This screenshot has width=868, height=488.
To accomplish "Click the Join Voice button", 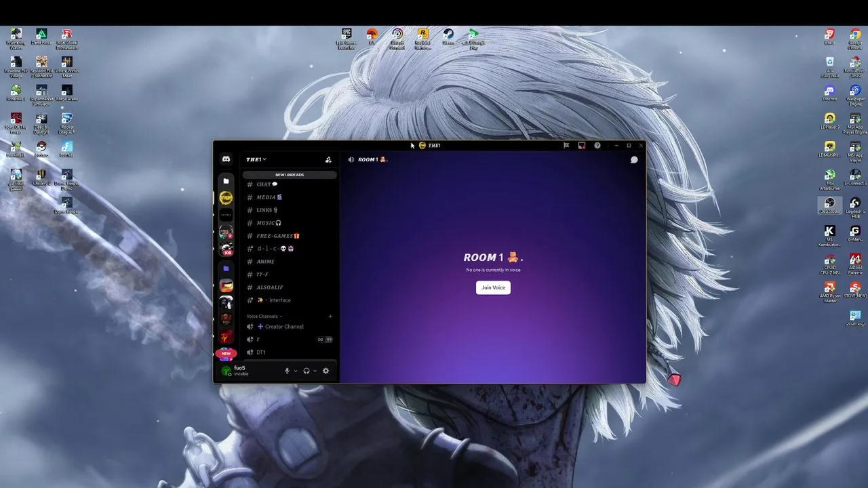I will (x=493, y=287).
